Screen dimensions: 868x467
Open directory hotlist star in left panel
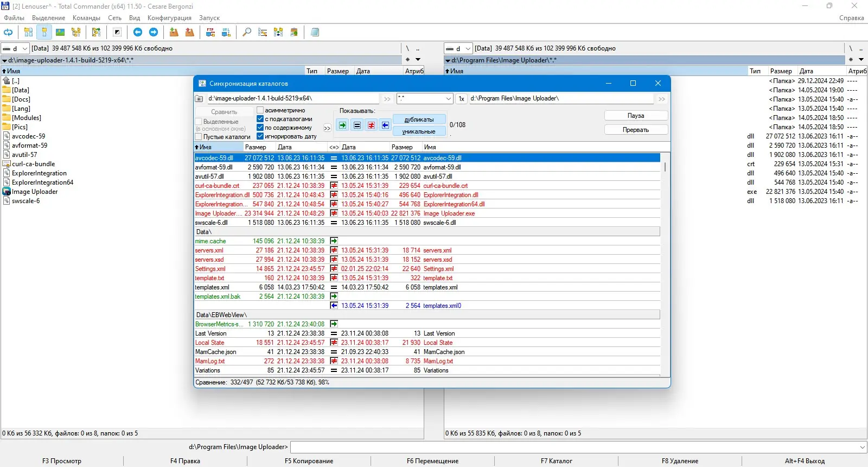click(407, 60)
